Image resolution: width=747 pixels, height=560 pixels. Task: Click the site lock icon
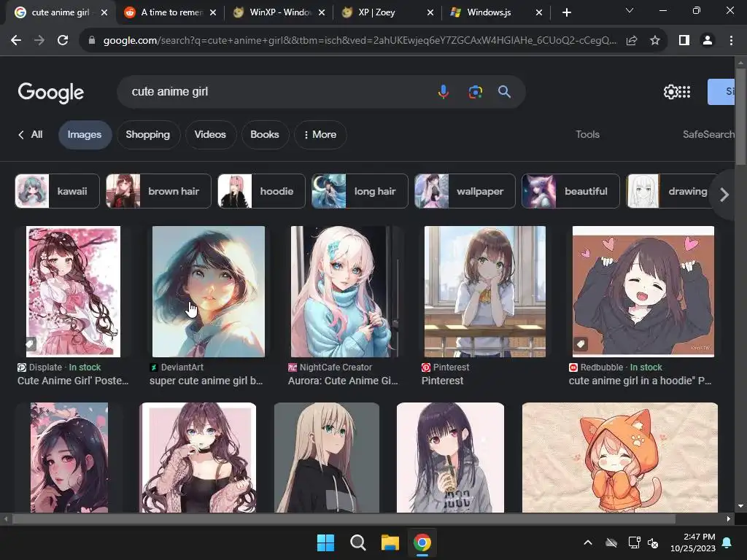(92, 41)
